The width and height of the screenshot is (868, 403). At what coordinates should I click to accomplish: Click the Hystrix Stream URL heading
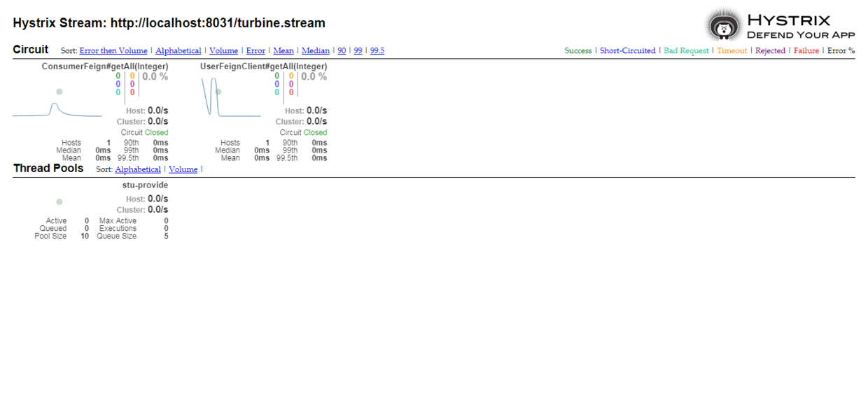coord(169,23)
